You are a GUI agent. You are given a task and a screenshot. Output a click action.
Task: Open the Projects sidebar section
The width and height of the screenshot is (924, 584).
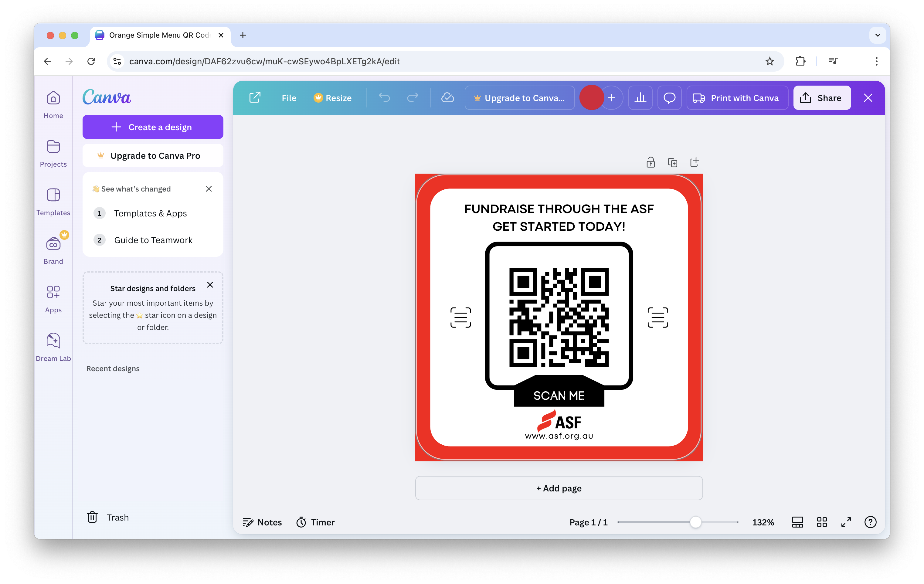53,154
